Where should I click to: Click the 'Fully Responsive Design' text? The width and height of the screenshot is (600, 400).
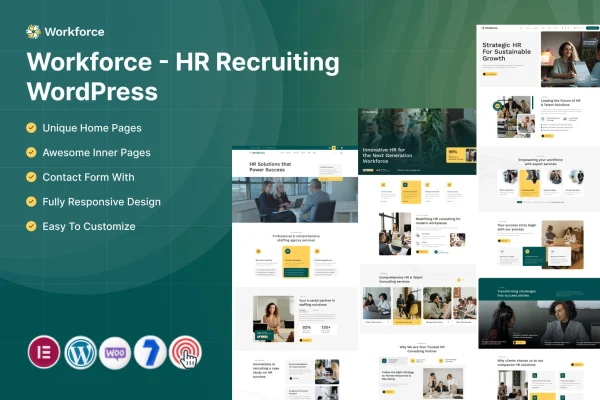click(101, 202)
